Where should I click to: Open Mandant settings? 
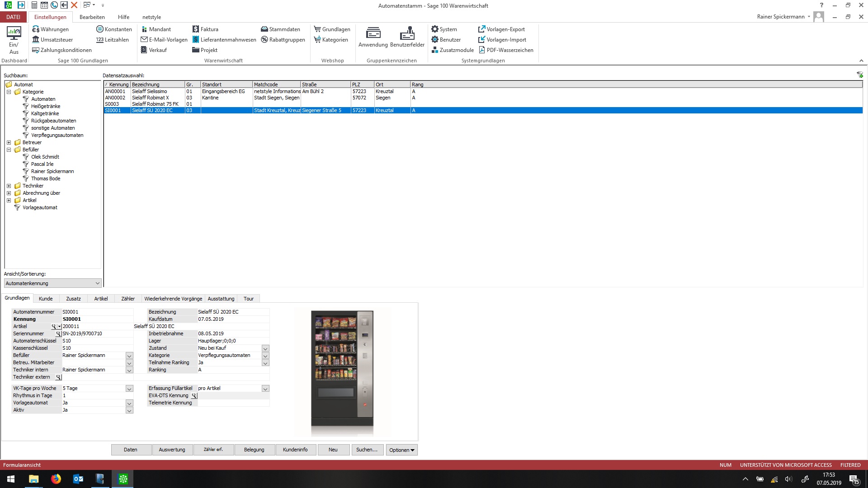point(156,29)
